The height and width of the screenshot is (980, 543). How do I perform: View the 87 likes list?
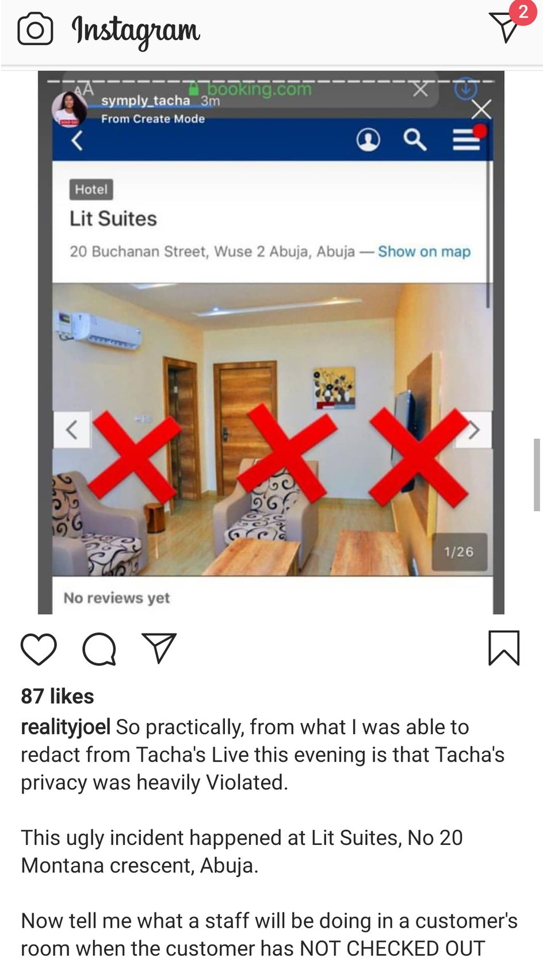tap(58, 696)
